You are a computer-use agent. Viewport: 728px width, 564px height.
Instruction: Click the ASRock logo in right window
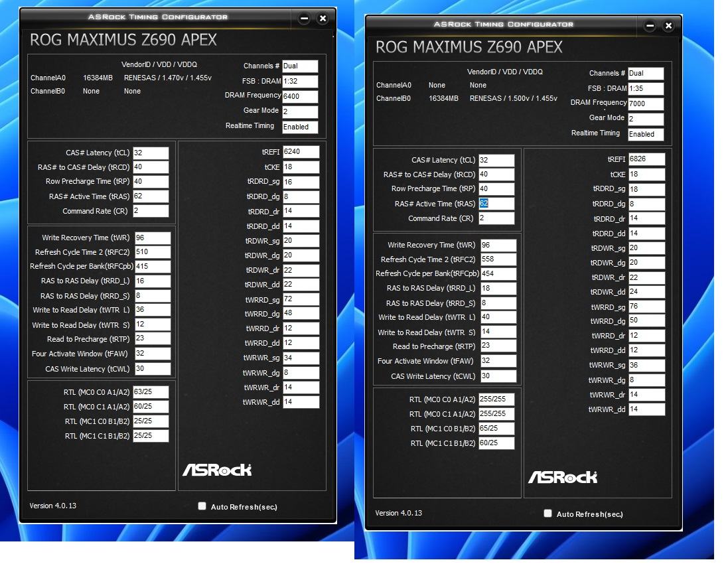pyautogui.click(x=563, y=477)
